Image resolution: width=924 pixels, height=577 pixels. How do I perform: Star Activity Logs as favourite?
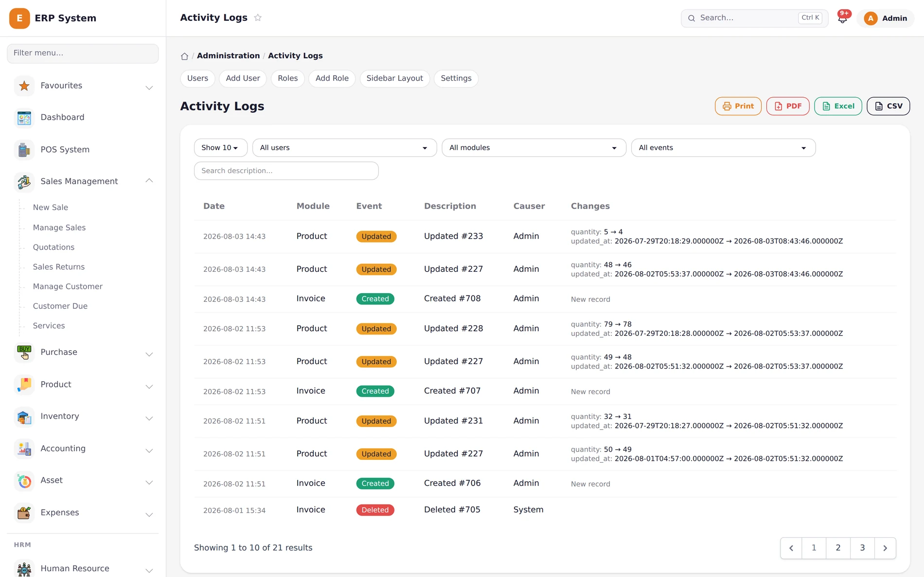pos(258,18)
